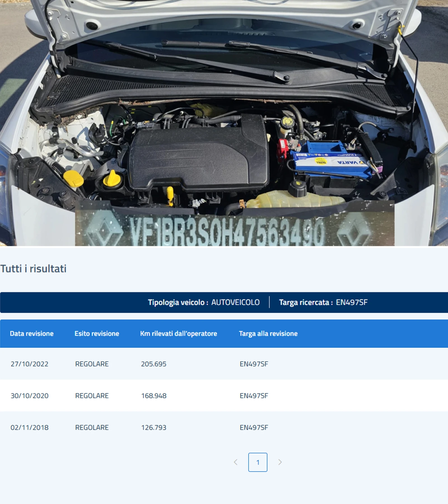The height and width of the screenshot is (504, 448).
Task: Click the 30/10/2020 revision date
Action: pos(29,396)
